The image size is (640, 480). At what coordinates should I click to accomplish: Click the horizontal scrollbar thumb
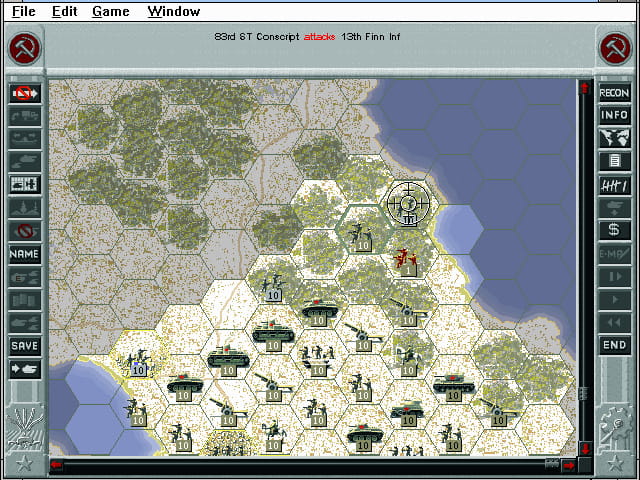(x=551, y=464)
